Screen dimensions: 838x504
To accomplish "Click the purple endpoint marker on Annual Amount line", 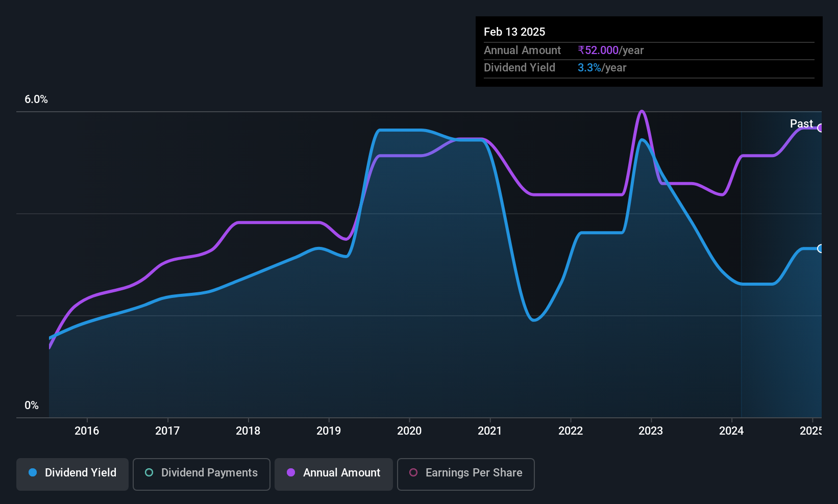I will (x=820, y=128).
